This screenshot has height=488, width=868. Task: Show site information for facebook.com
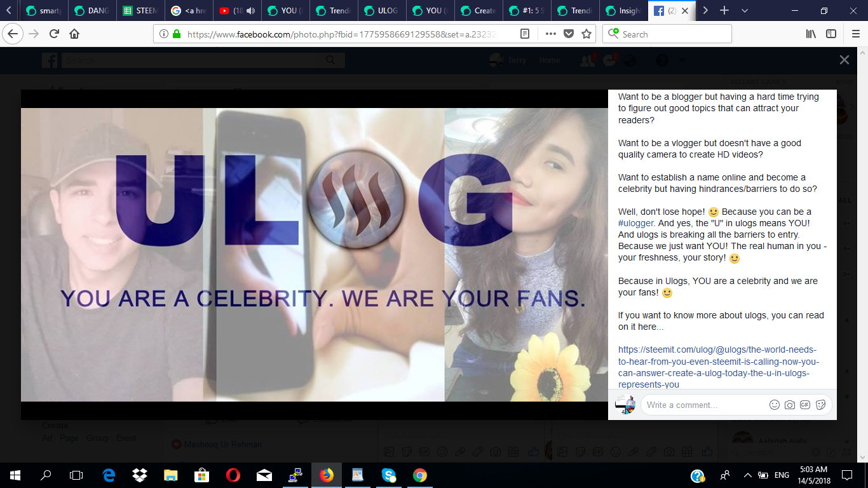163,34
